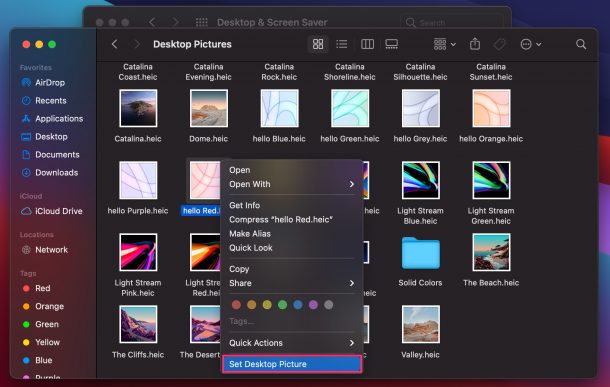Switch to icon grid view

point(318,44)
